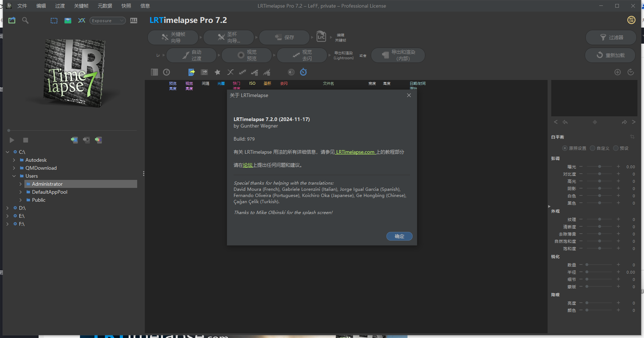
Task: Open the LRTimelapse.com link
Action: coord(355,152)
